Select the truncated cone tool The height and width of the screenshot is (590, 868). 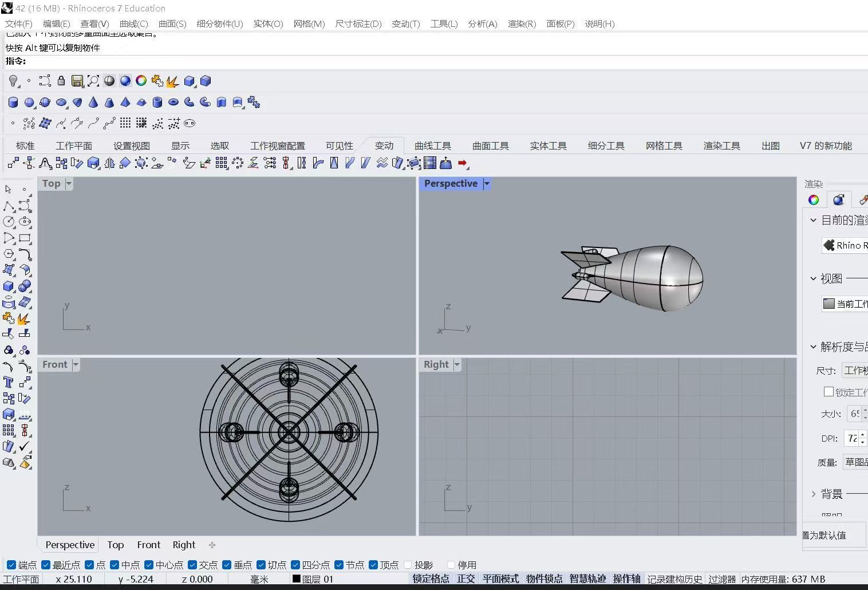[x=109, y=103]
